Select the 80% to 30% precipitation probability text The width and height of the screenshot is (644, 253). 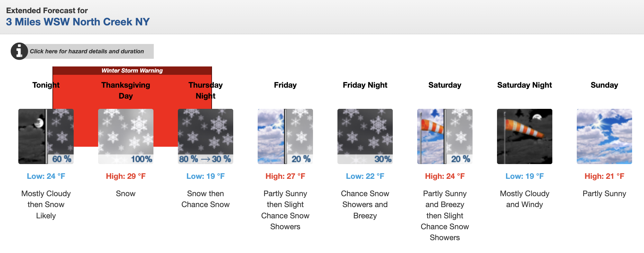pyautogui.click(x=205, y=159)
